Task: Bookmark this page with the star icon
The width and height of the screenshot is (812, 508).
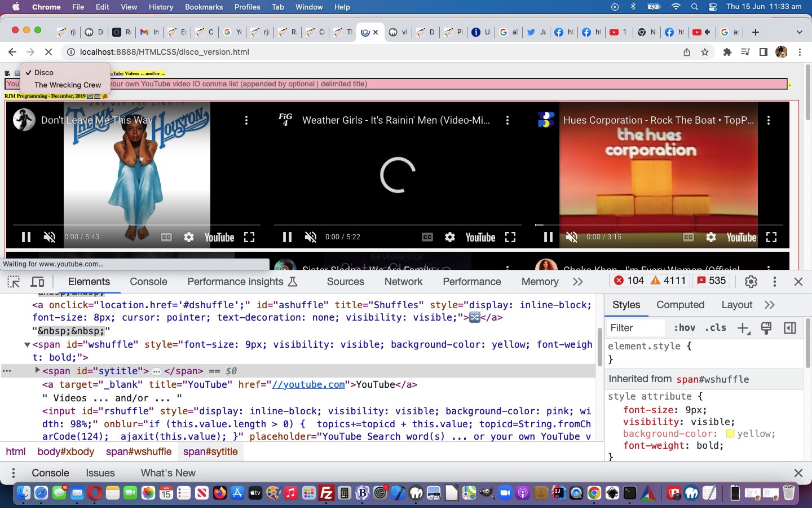Action: coord(705,52)
